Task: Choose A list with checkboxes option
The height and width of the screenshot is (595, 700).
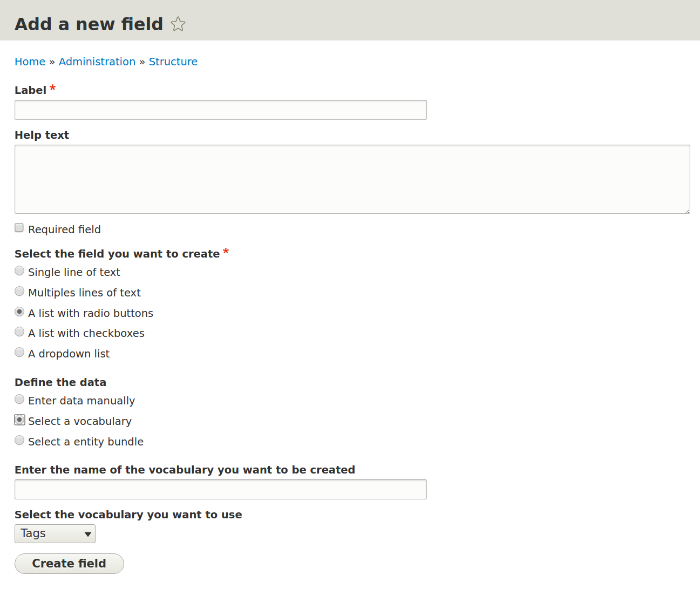Action: [19, 332]
